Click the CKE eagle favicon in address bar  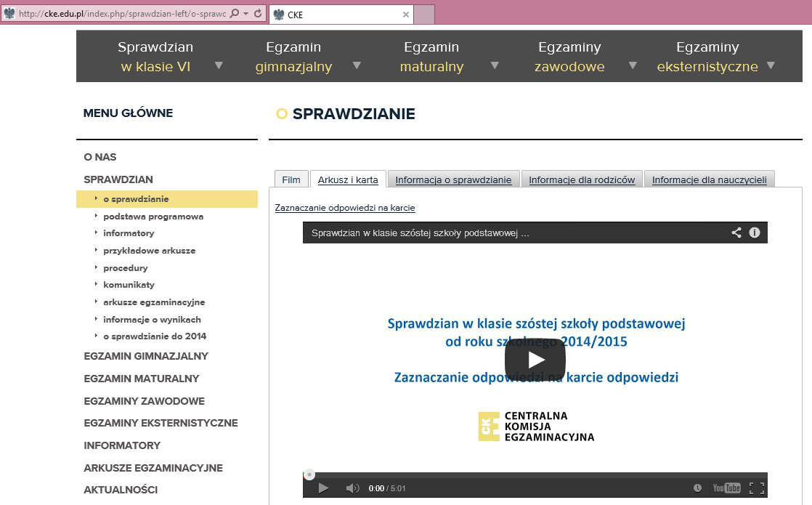9,14
